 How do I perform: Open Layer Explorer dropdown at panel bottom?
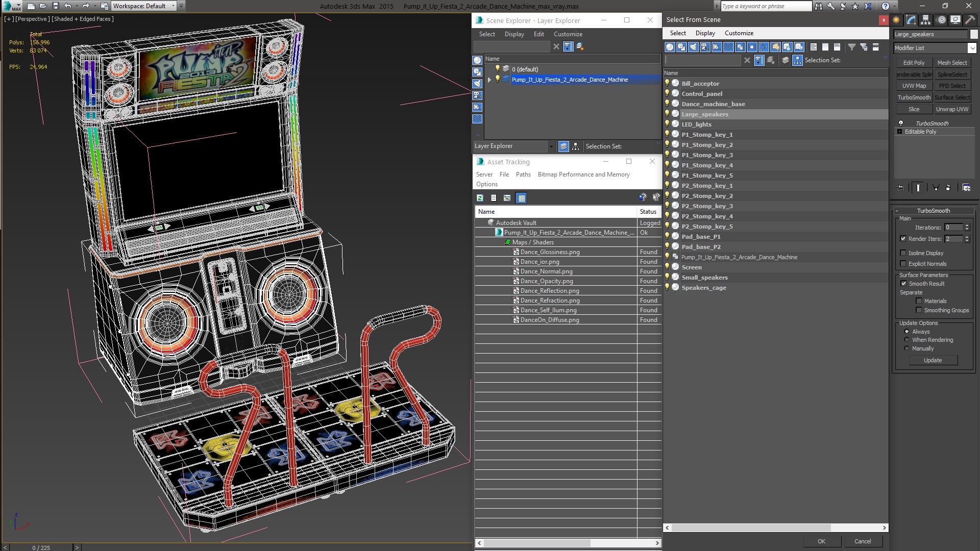pos(551,146)
